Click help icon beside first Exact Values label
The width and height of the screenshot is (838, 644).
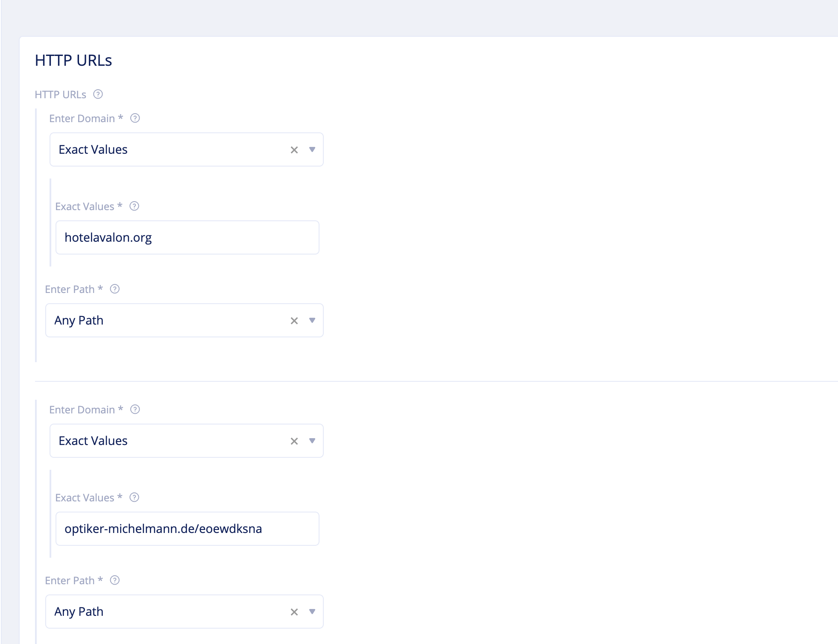(x=134, y=206)
